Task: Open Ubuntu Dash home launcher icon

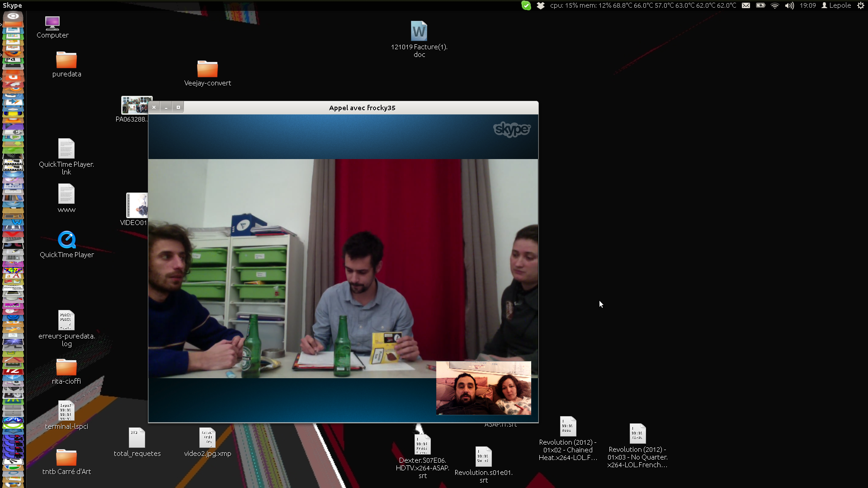Action: tap(13, 17)
